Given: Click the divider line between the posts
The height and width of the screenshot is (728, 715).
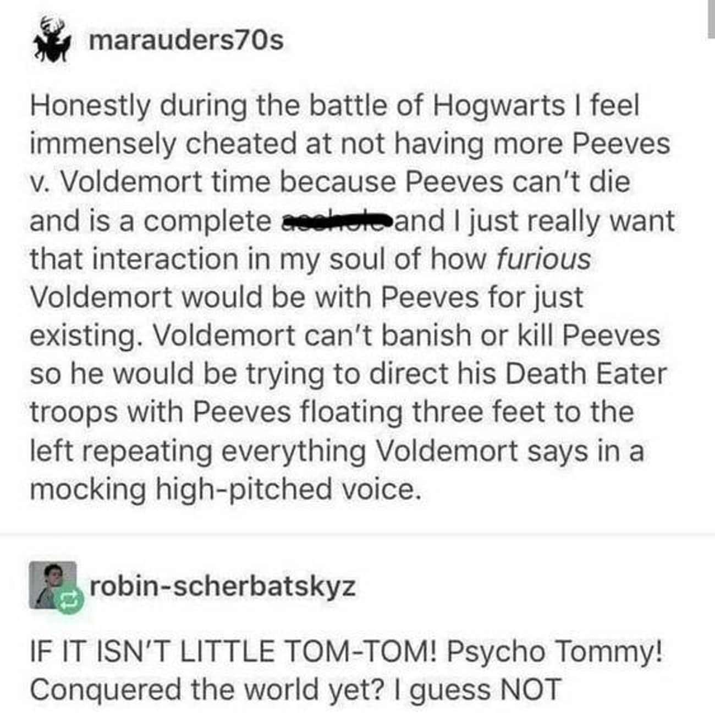Looking at the screenshot, I should coord(358,533).
